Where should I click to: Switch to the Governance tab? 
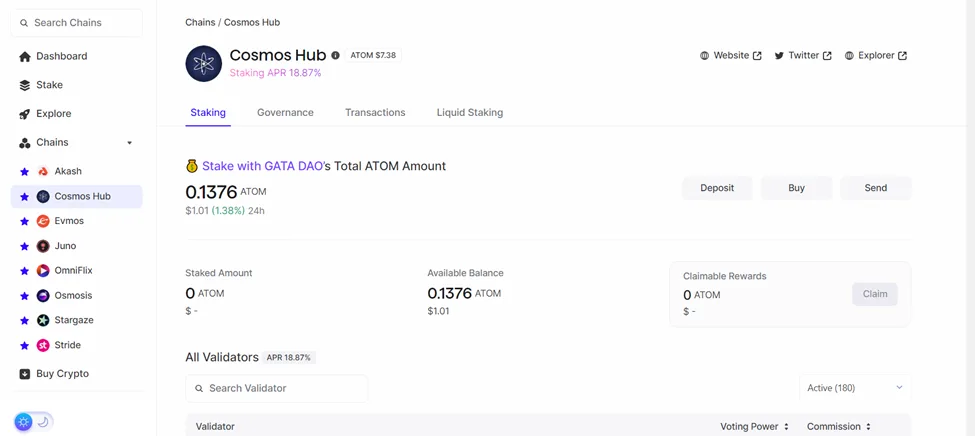click(x=285, y=113)
